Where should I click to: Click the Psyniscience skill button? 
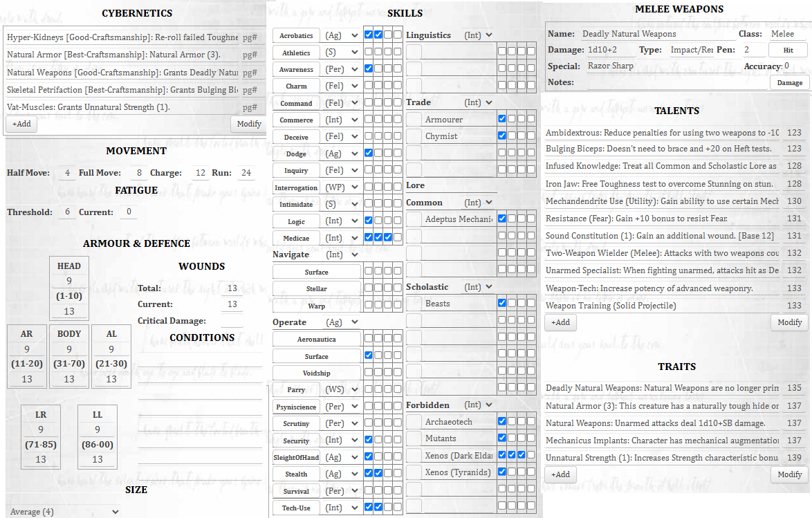click(296, 407)
